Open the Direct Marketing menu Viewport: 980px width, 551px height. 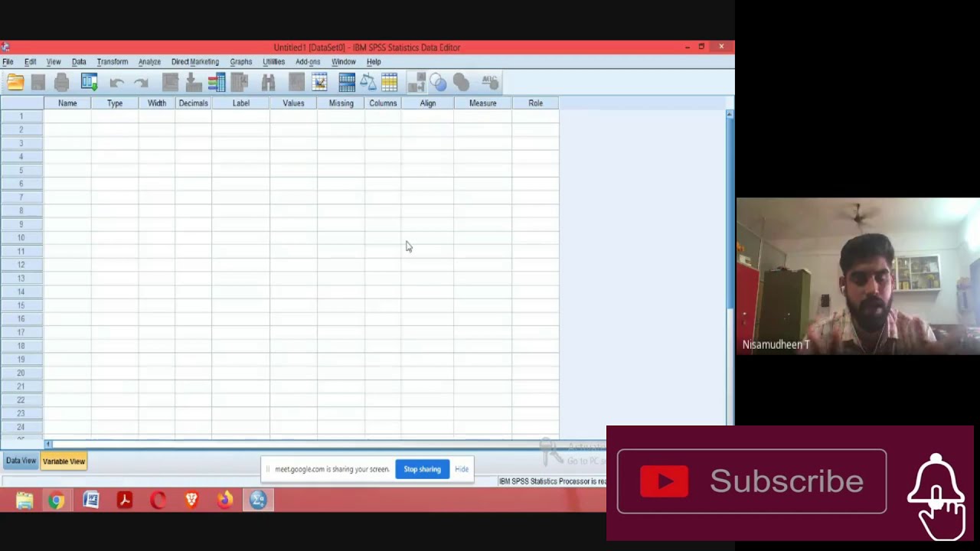[x=195, y=62]
